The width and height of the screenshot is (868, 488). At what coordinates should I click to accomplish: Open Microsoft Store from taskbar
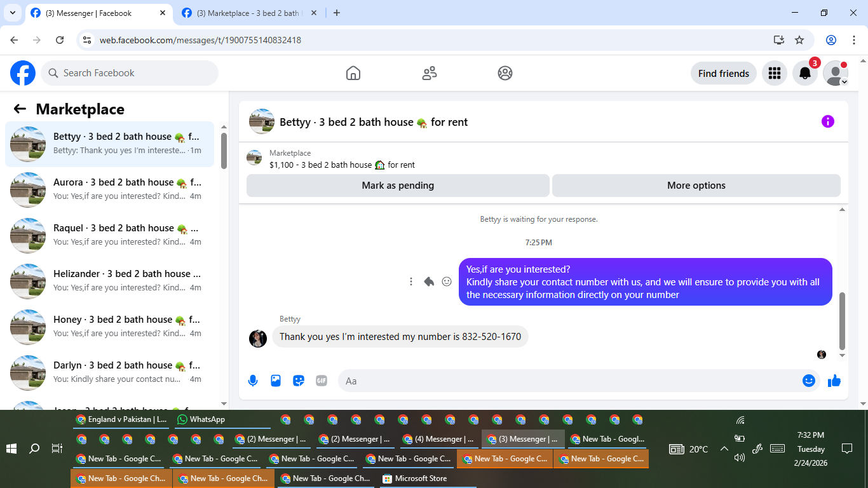pos(428,478)
